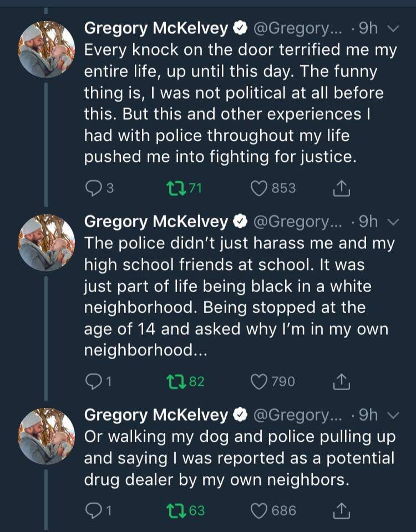Reply to the 'Every knock on the door' tweet
416x532 pixels.
93,188
